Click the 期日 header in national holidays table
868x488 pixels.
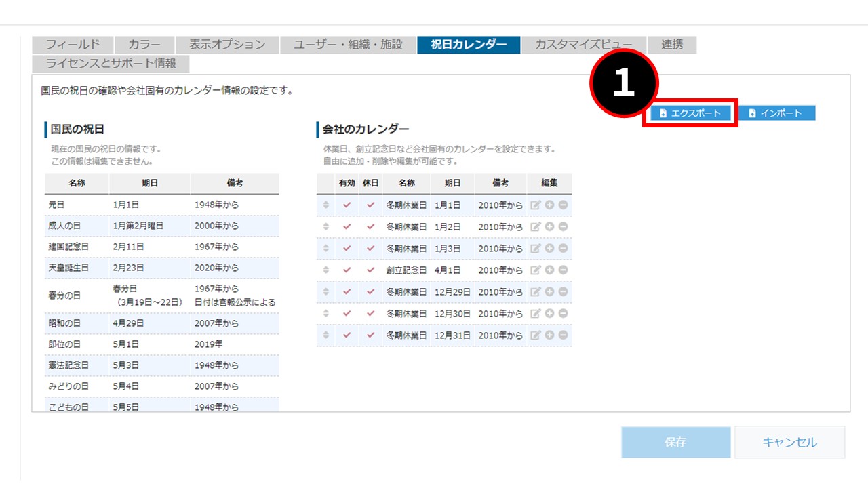(150, 184)
